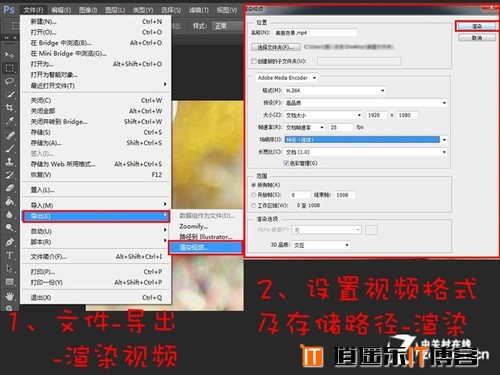500x375 pixels.
Task: Click the 取消 cancel button
Action: coord(477,38)
